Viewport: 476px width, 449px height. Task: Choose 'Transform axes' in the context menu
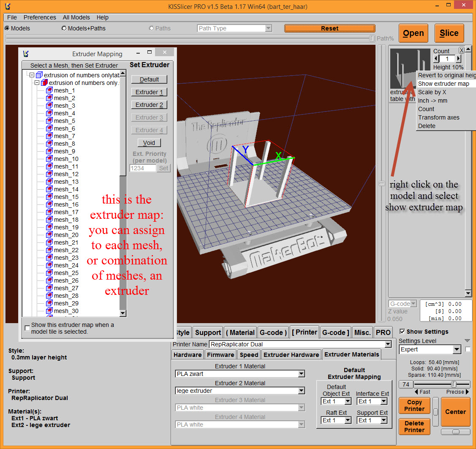(439, 117)
